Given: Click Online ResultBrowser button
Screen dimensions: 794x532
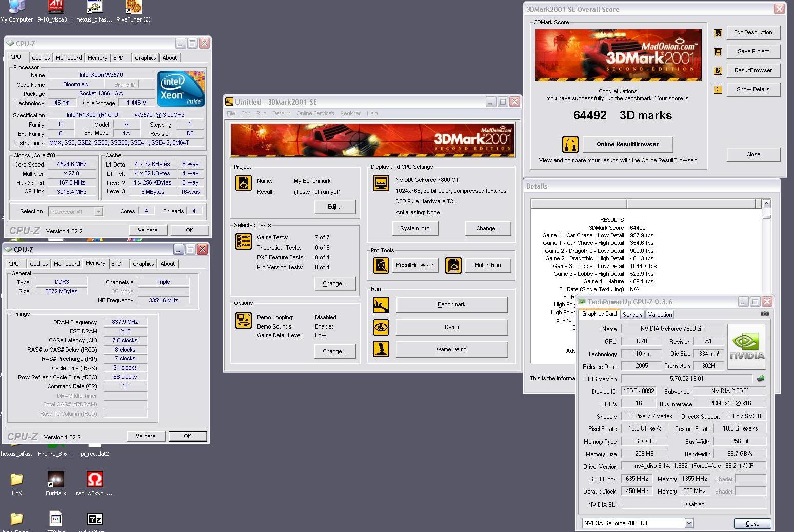Looking at the screenshot, I should pyautogui.click(x=628, y=145).
